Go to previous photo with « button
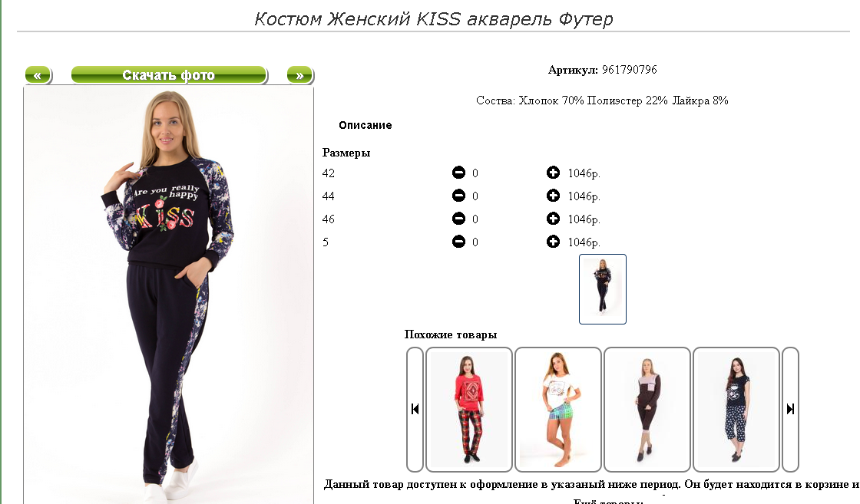This screenshot has height=504, width=860. click(x=38, y=75)
